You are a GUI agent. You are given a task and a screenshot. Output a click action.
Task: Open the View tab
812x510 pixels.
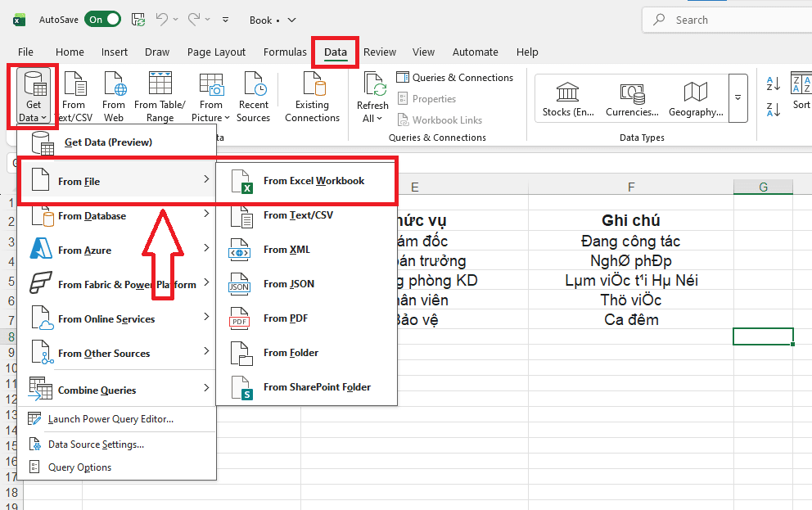click(423, 52)
